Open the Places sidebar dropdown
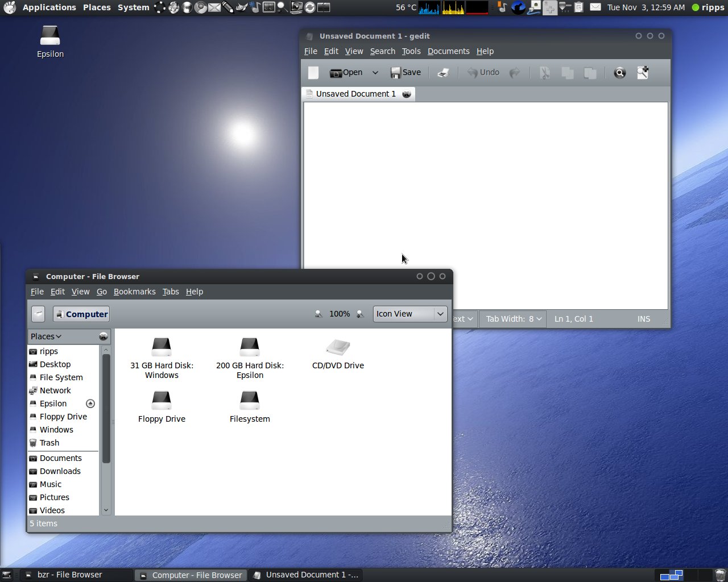Viewport: 728px width, 582px height. point(46,336)
